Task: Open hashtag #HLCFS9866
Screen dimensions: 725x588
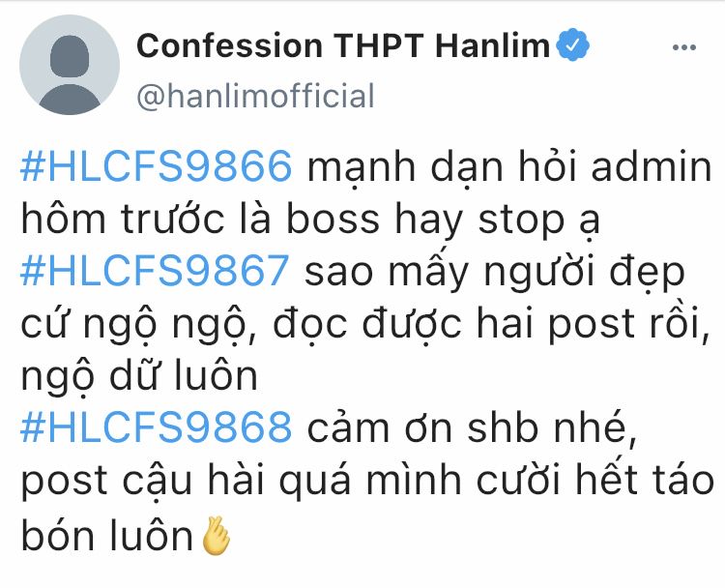Action: (157, 166)
